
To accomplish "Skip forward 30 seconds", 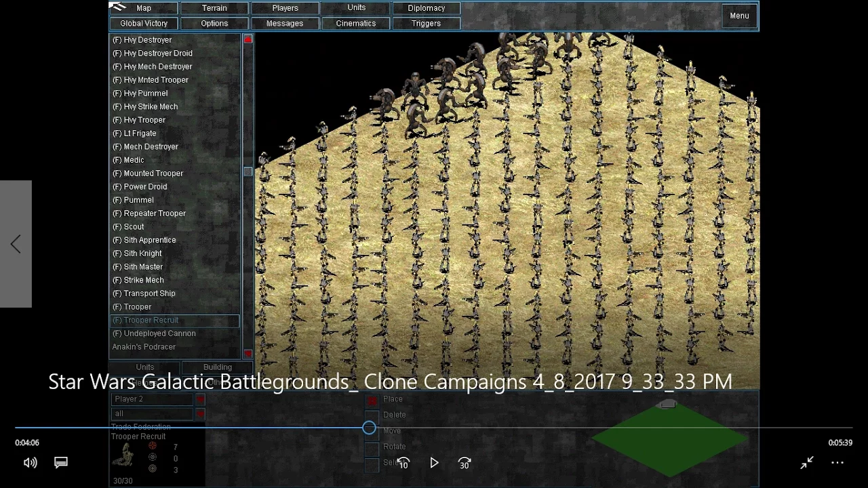I will click(x=465, y=463).
